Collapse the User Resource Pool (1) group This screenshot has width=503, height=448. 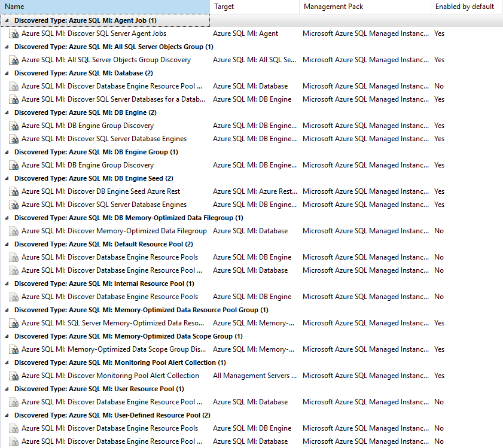(x=7, y=389)
